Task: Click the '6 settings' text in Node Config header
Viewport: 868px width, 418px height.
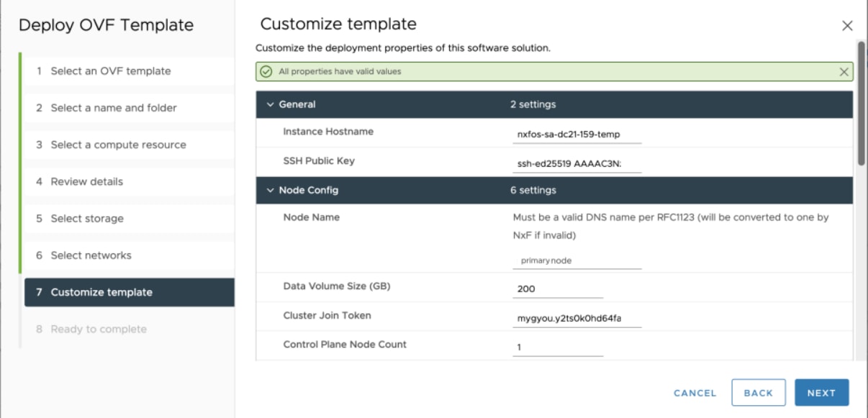Action: [533, 191]
